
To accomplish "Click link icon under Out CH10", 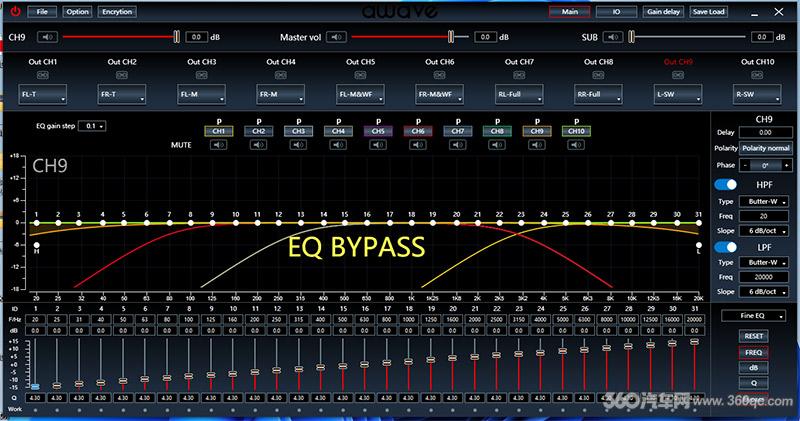I will click(757, 75).
